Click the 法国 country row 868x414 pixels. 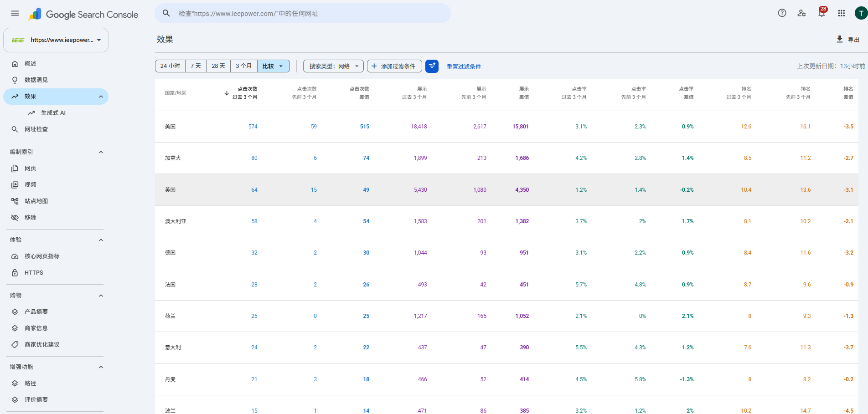coord(506,285)
